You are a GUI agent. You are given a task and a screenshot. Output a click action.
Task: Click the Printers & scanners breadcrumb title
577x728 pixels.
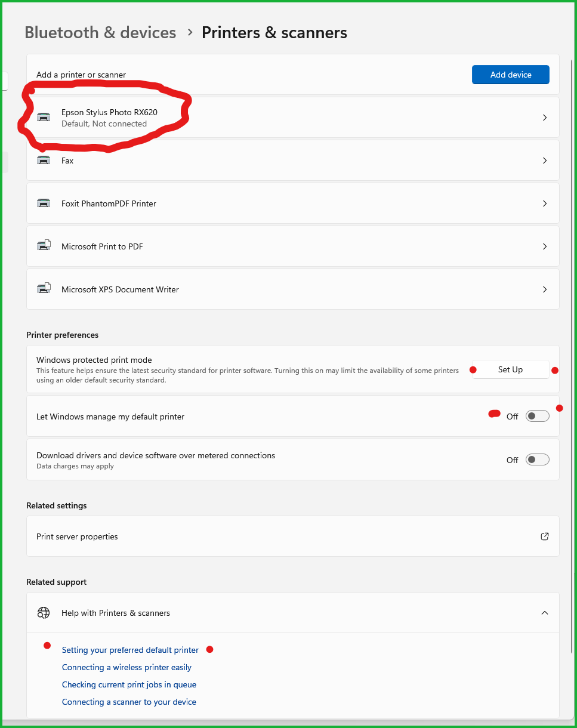(274, 32)
